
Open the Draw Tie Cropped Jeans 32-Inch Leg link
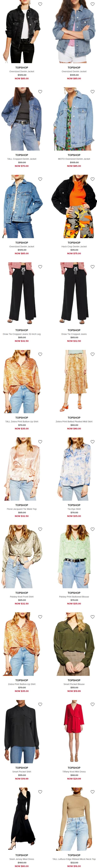tap(22, 334)
